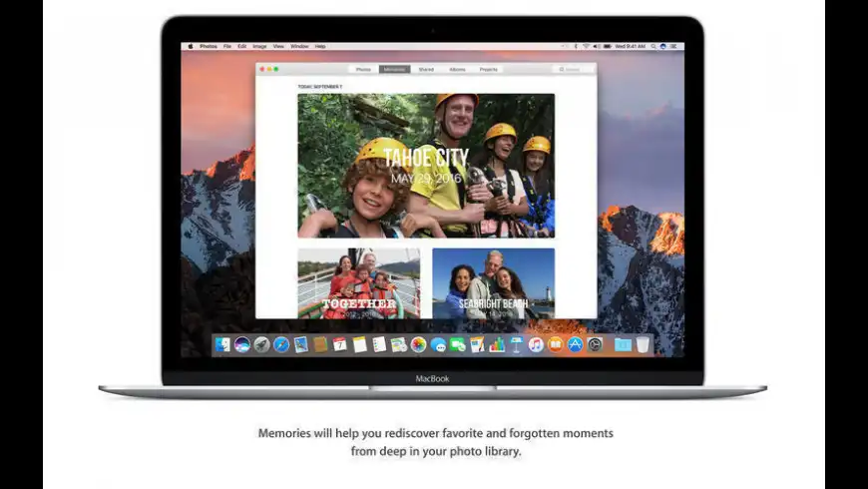Click the clock showing Wed 9:41 AM

(630, 47)
